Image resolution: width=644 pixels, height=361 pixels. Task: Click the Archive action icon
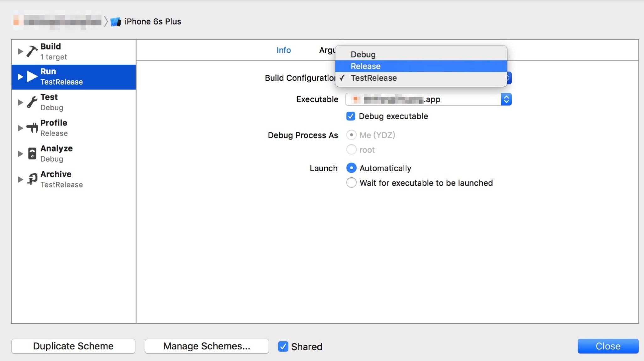(32, 179)
